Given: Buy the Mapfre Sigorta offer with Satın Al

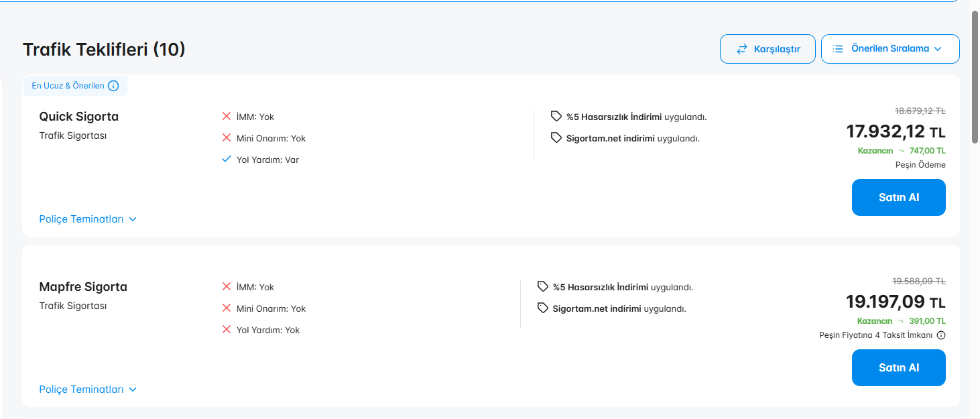Looking at the screenshot, I should (898, 367).
